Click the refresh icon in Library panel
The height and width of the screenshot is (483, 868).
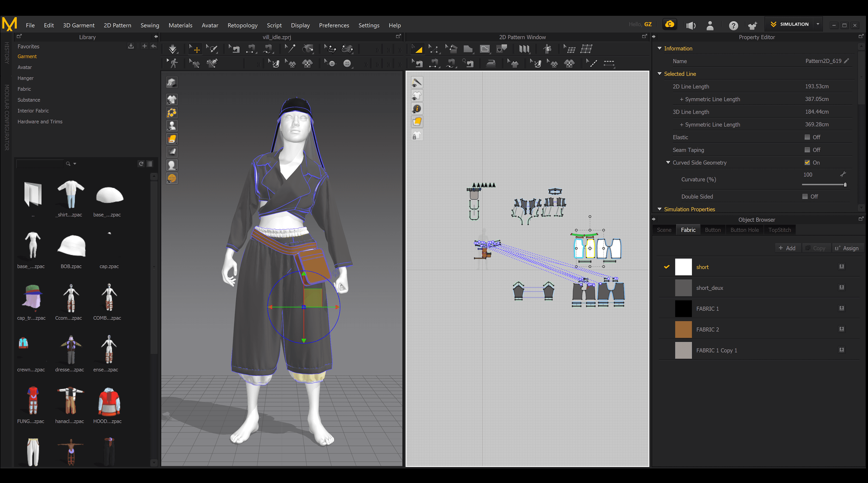tap(141, 164)
